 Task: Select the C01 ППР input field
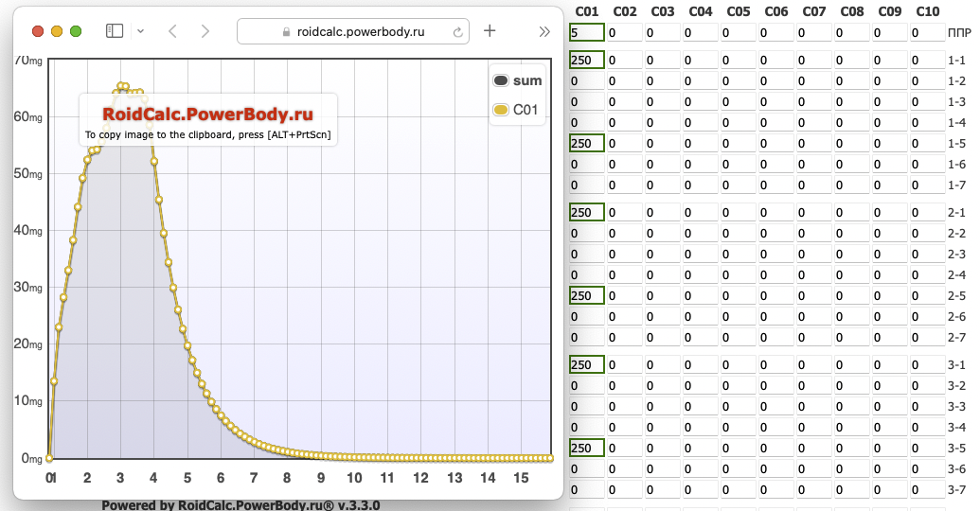[x=585, y=33]
